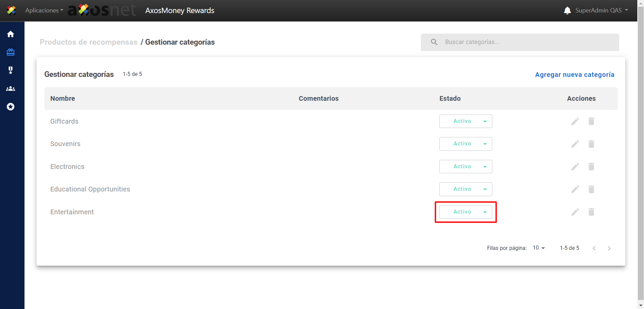This screenshot has width=644, height=309.
Task: Open Estado dropdown for Giftcards
Action: pyautogui.click(x=465, y=121)
